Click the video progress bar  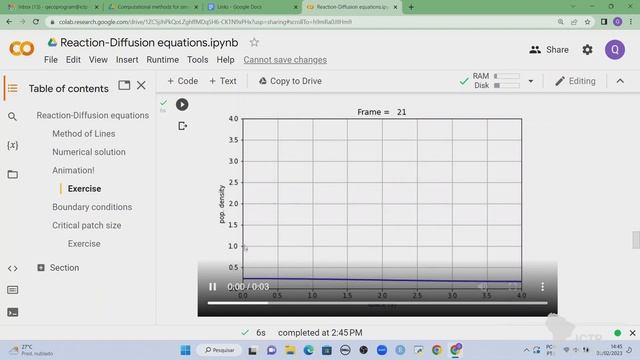377,303
